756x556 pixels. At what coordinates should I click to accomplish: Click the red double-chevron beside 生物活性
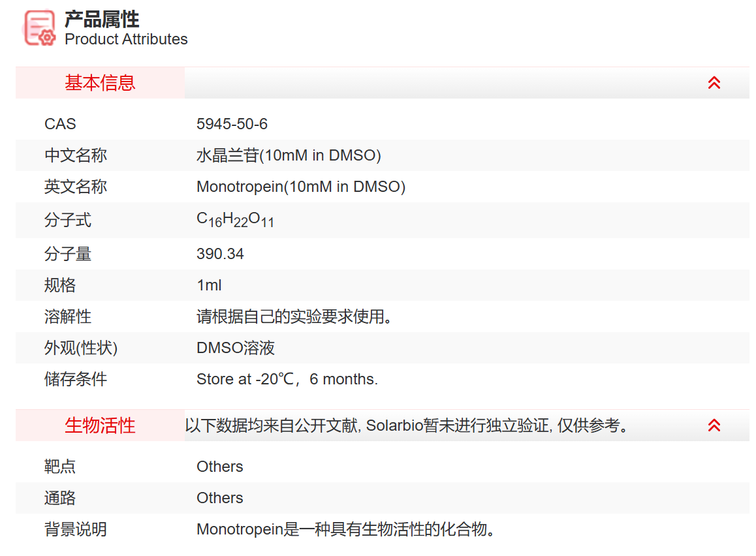point(714,424)
